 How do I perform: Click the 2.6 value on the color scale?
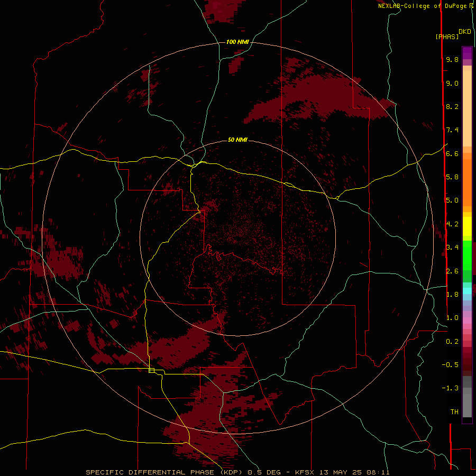tap(452, 271)
